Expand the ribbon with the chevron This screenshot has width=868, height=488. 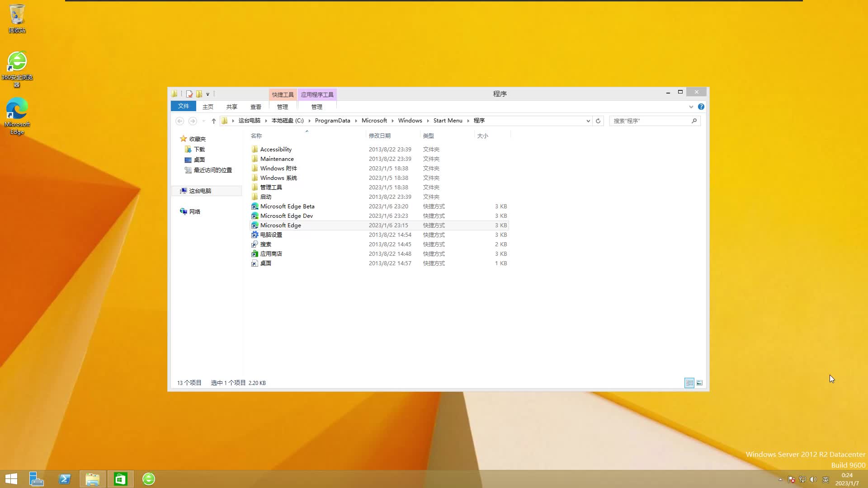[x=691, y=107]
